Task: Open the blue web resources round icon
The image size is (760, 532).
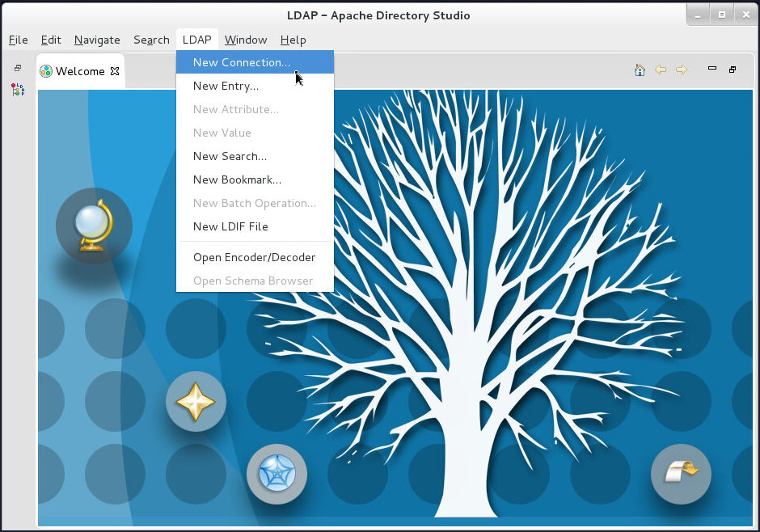Action: pyautogui.click(x=277, y=474)
